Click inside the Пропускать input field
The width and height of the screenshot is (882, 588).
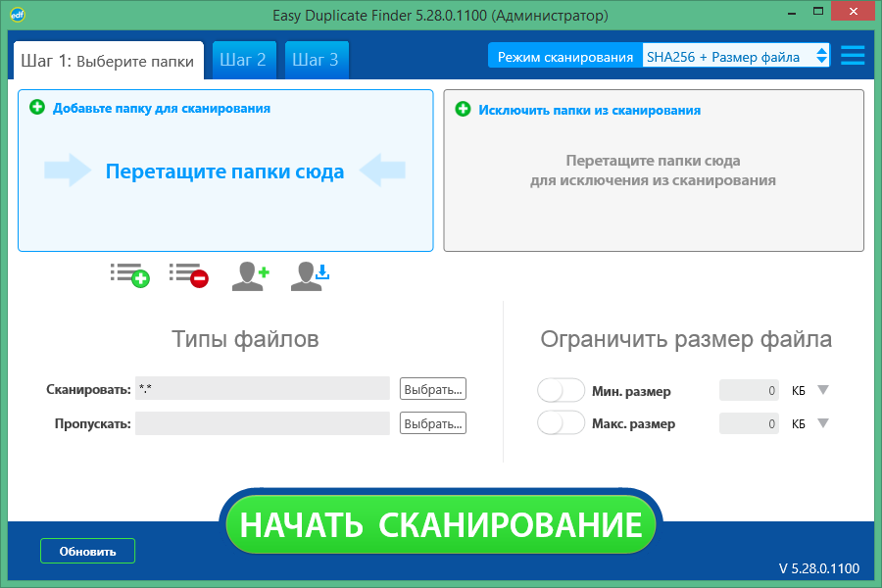pos(265,423)
